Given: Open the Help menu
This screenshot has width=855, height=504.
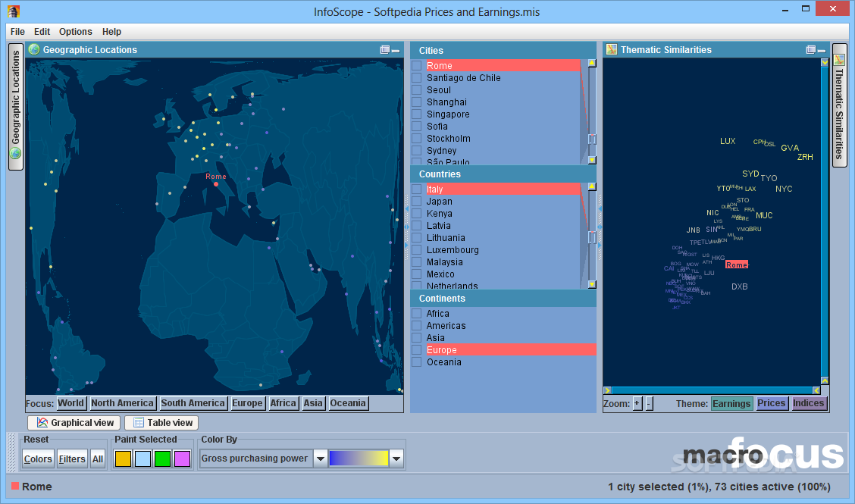Looking at the screenshot, I should point(111,32).
